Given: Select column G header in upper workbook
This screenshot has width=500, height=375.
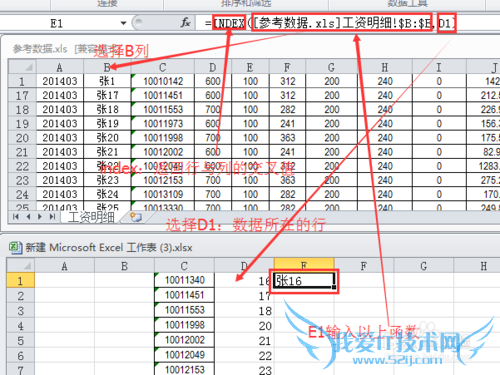Looking at the screenshot, I should [x=331, y=67].
